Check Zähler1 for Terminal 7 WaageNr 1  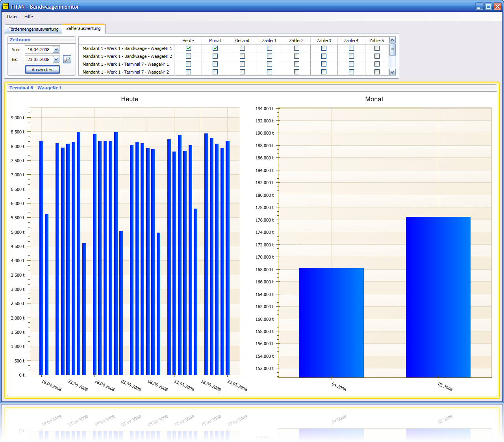coord(269,64)
